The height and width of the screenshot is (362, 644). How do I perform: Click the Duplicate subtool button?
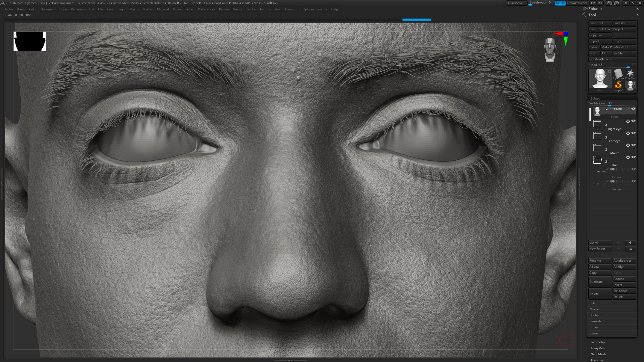(x=600, y=282)
